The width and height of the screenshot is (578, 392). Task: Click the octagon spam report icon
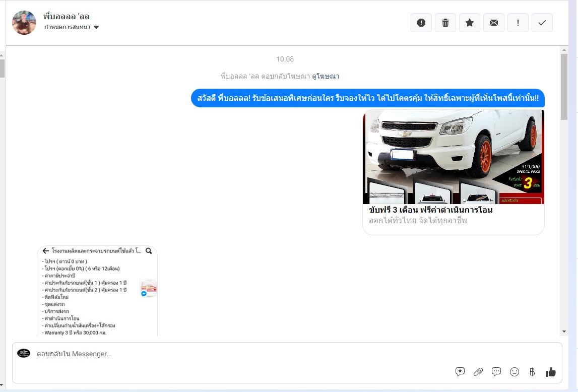pyautogui.click(x=421, y=23)
